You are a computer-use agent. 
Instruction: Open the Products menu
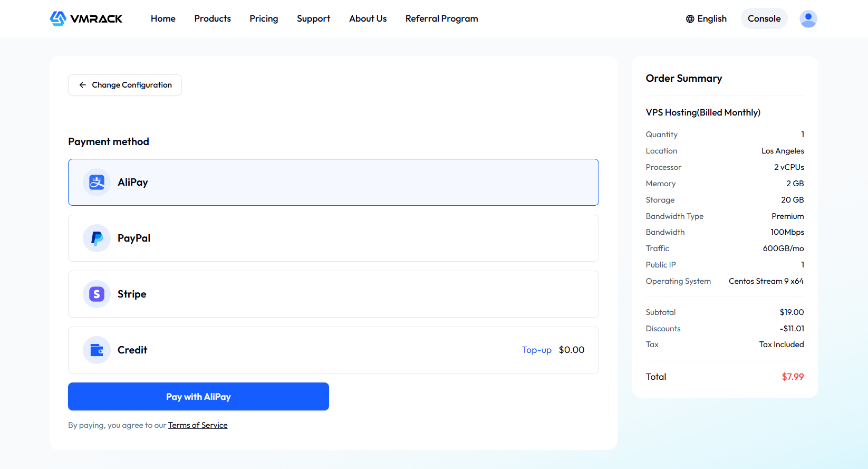tap(213, 18)
